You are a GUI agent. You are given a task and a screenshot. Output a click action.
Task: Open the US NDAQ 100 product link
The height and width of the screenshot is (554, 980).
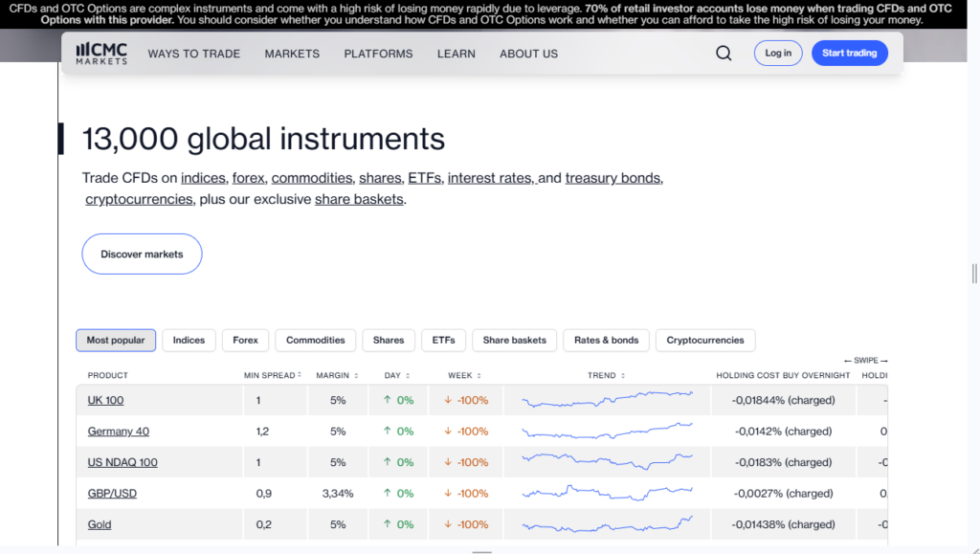[x=122, y=462]
